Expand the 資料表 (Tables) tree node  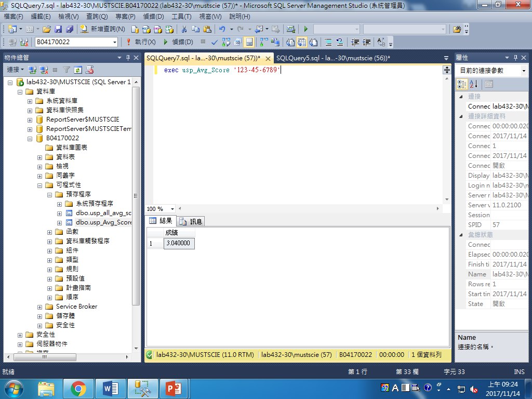[x=40, y=157]
